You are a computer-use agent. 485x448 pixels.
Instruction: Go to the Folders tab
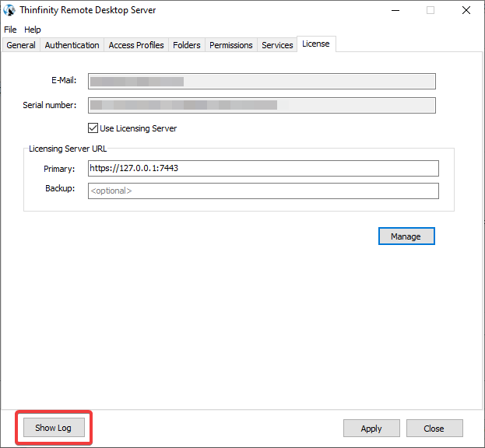187,45
